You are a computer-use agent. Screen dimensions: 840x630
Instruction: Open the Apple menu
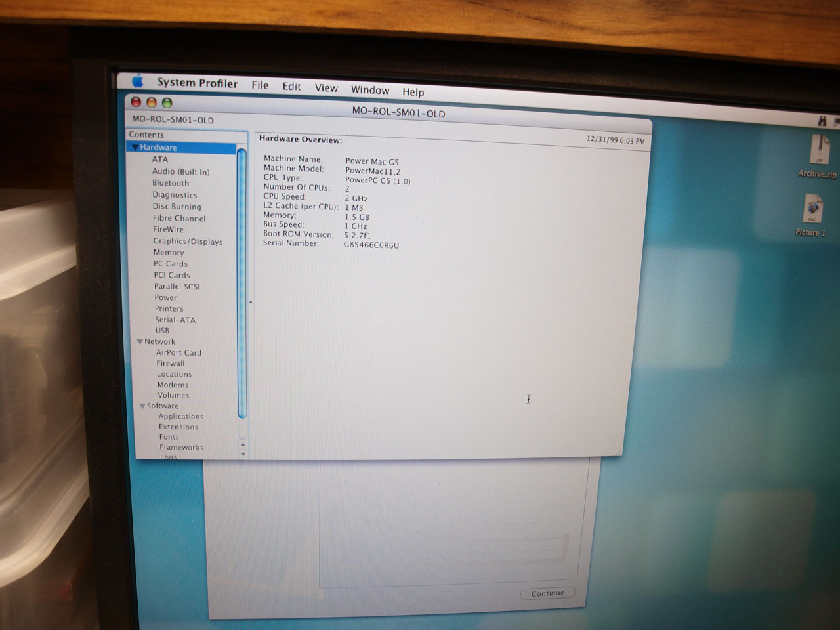(x=138, y=81)
